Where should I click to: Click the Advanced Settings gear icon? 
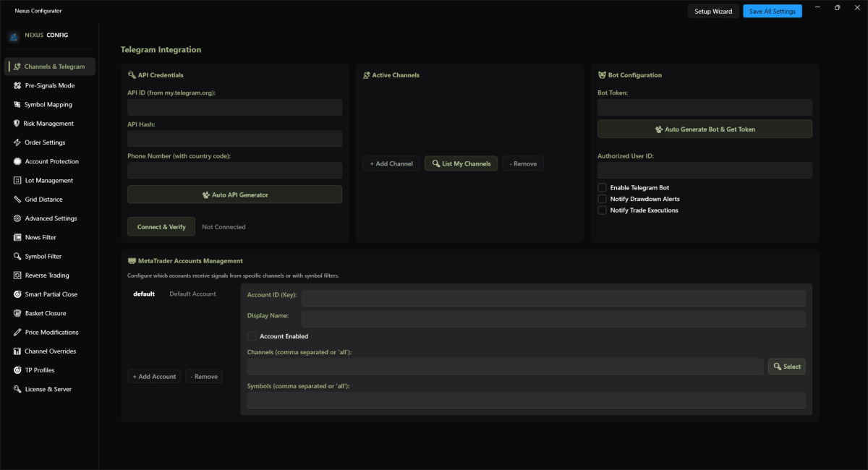click(17, 218)
